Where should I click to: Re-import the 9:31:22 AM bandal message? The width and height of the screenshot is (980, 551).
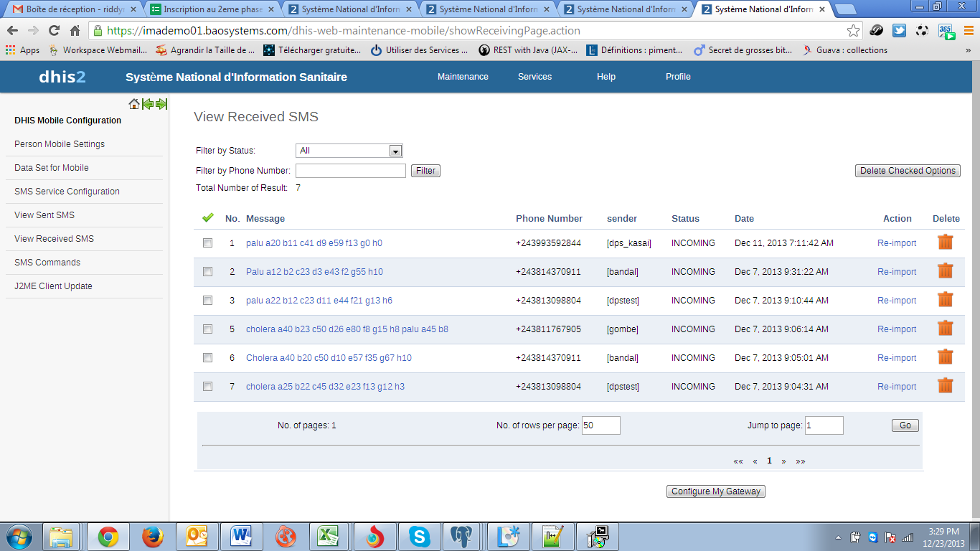click(x=897, y=272)
